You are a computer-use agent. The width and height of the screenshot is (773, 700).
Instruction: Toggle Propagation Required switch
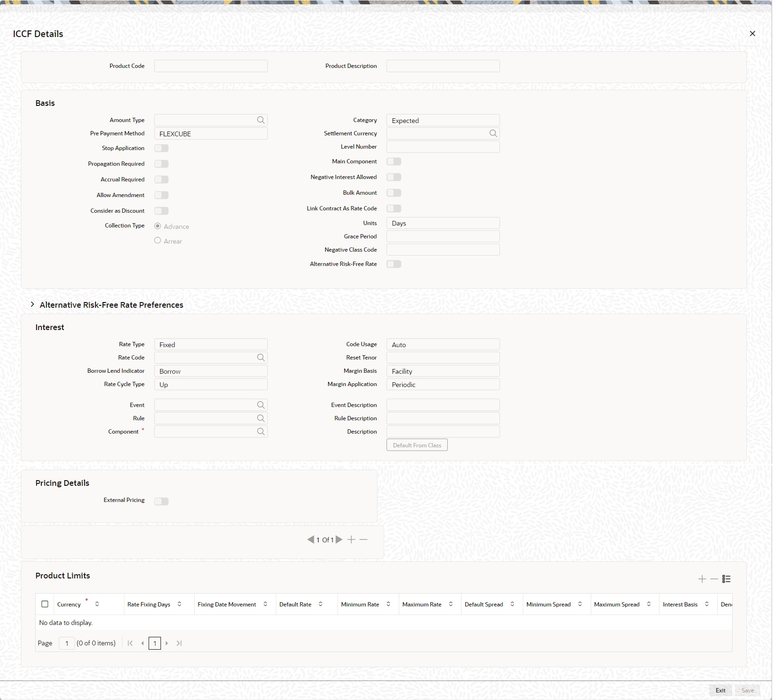[161, 164]
